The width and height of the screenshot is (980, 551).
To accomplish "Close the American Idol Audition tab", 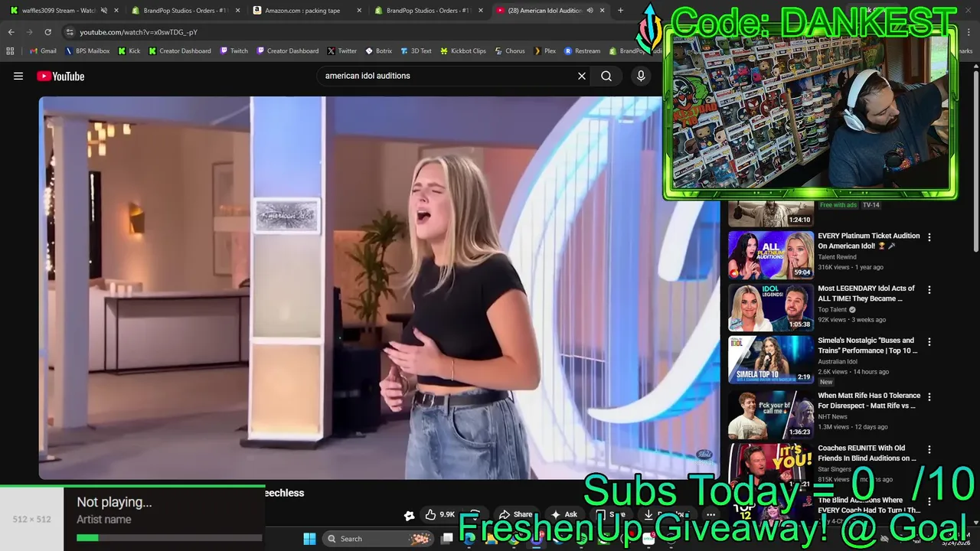I will [603, 11].
